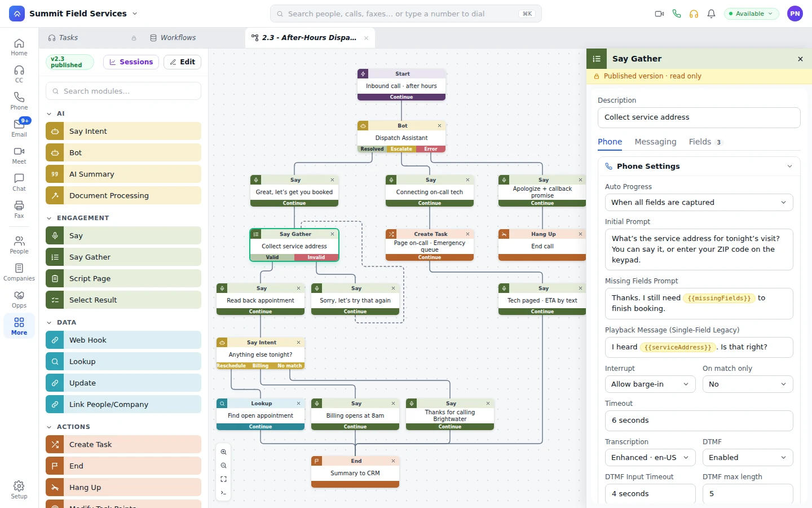Click the green phone icon in top bar
The image size is (812, 508).
click(x=677, y=14)
